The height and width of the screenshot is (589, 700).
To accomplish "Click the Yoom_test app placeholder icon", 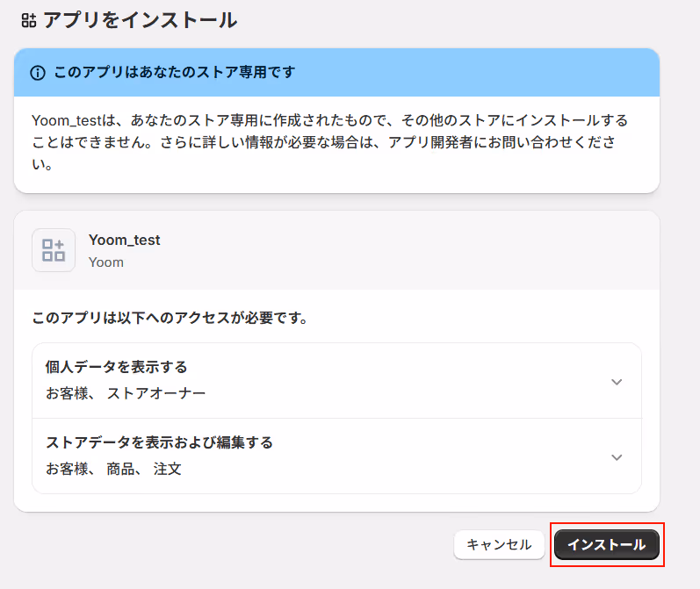I will click(x=54, y=250).
